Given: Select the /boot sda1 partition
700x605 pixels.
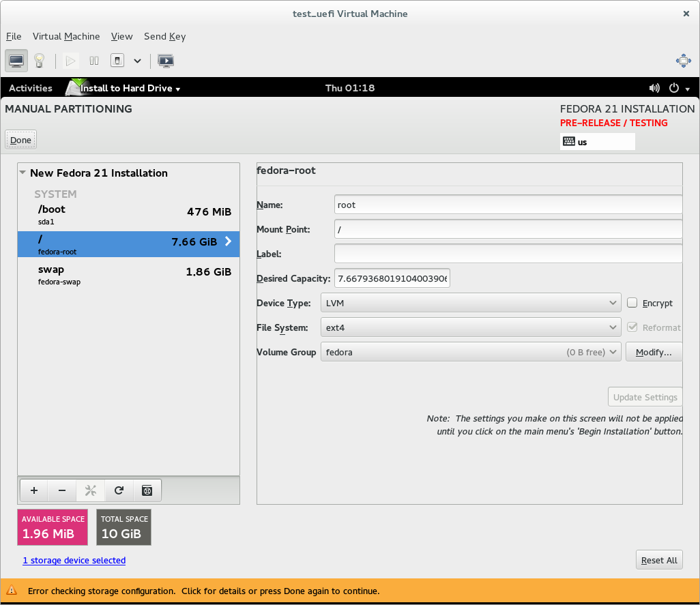Looking at the screenshot, I should pos(128,215).
